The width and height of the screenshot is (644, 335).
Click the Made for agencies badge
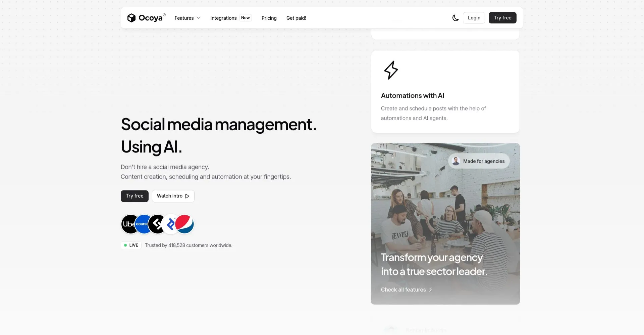tap(479, 161)
